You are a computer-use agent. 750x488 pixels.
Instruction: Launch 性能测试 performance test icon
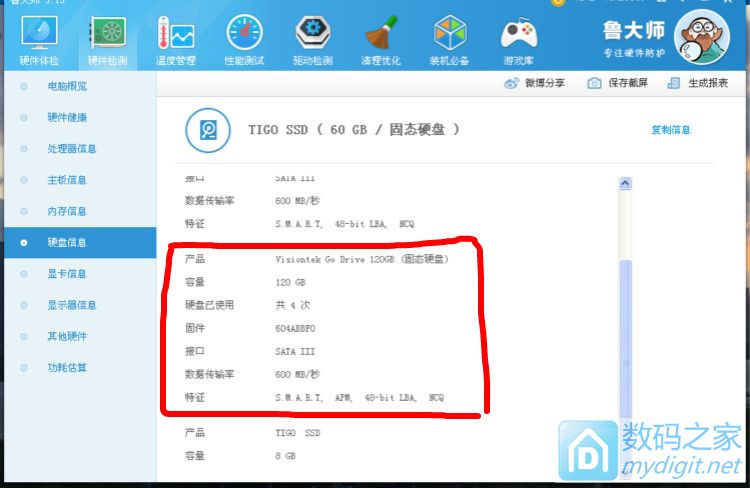coord(244,41)
